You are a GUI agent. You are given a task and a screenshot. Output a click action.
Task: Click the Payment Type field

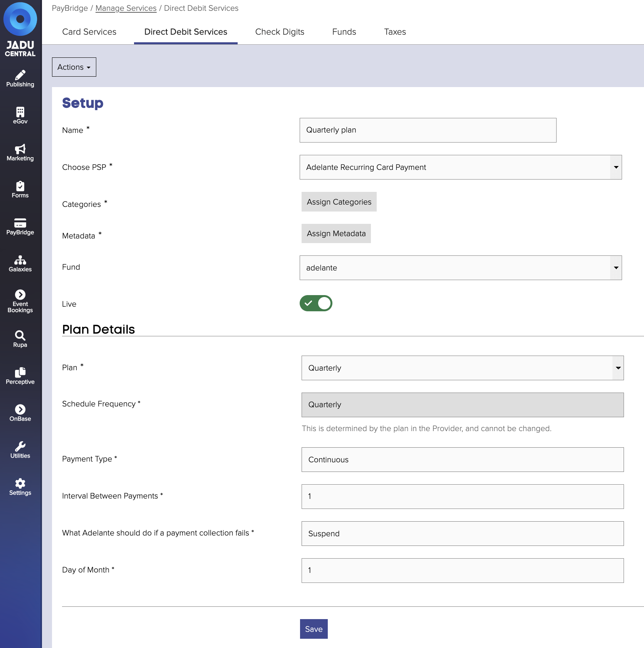[463, 460]
